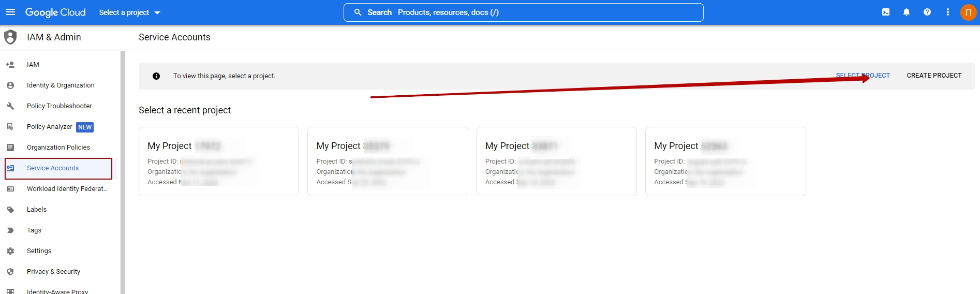Click the Policy Analyzer document icon
Screen dimensions: 980x294
(10, 127)
